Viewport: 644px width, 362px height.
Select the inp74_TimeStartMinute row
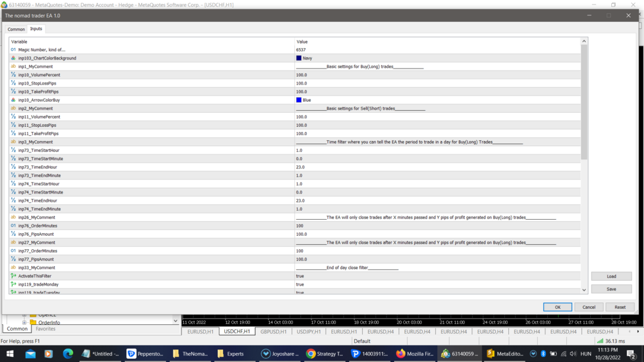click(x=295, y=192)
